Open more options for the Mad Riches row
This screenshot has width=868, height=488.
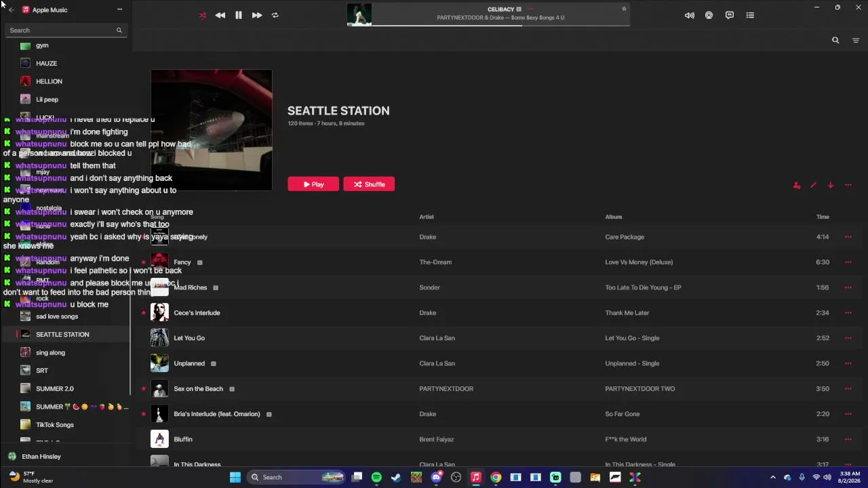pyautogui.click(x=848, y=287)
